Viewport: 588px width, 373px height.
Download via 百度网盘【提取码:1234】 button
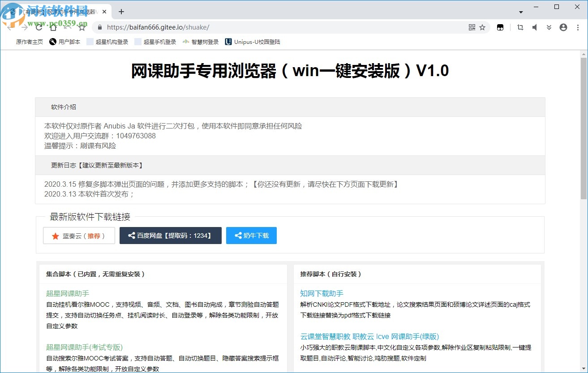170,235
